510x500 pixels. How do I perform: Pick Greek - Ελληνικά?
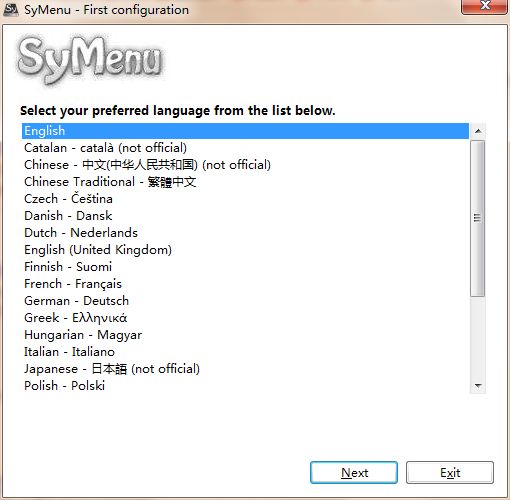pos(245,318)
